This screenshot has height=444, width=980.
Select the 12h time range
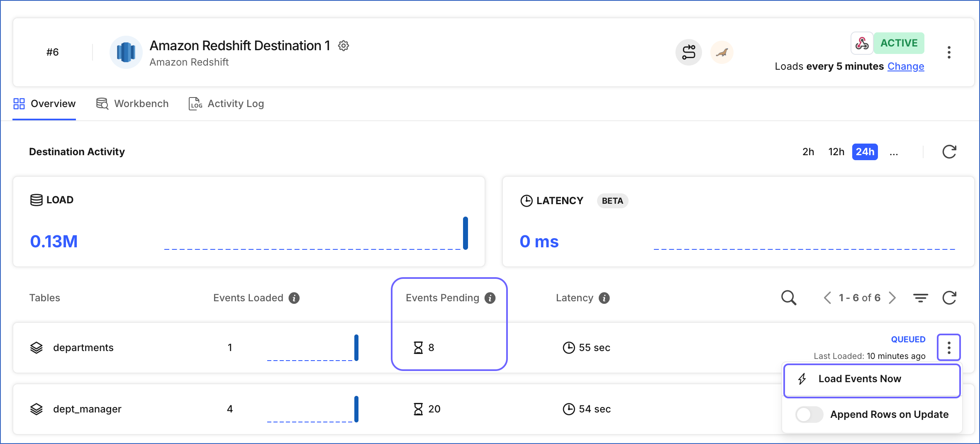(x=836, y=152)
